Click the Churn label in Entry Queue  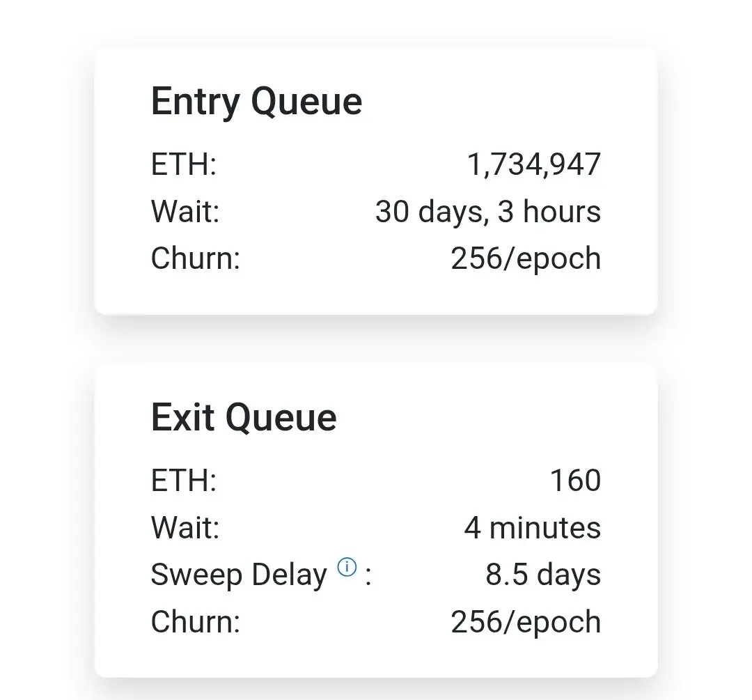click(x=195, y=258)
